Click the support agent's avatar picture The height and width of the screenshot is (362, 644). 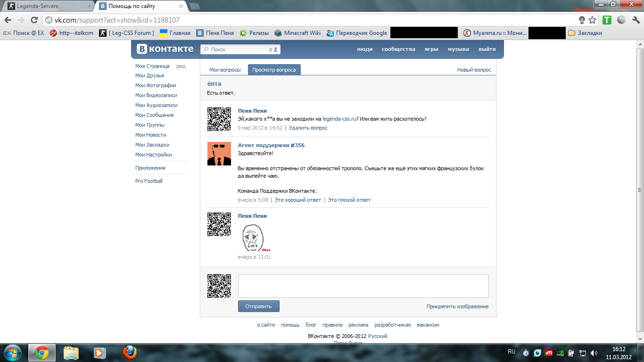click(x=219, y=154)
